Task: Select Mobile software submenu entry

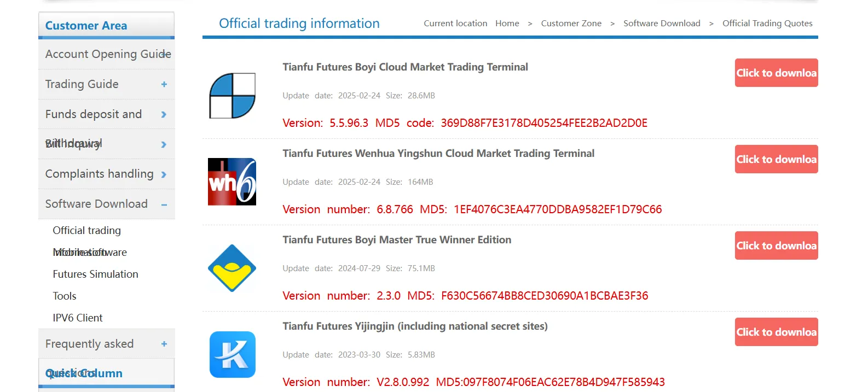Action: [90, 253]
